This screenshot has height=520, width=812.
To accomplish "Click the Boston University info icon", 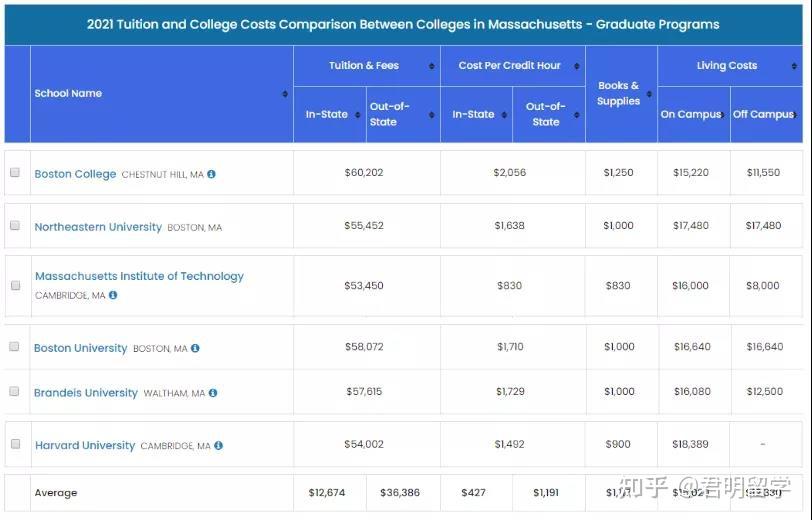I will 195,348.
